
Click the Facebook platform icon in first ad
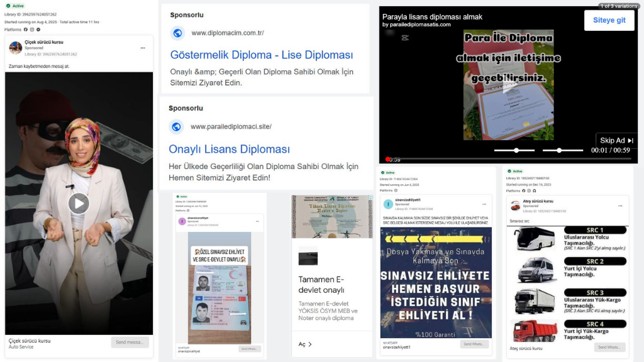tap(26, 30)
